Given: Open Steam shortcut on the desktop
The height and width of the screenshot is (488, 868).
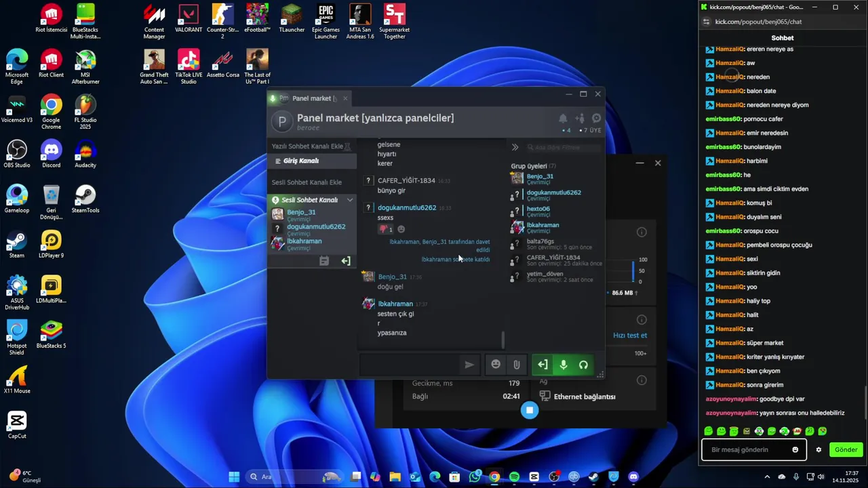Looking at the screenshot, I should pyautogui.click(x=17, y=244).
